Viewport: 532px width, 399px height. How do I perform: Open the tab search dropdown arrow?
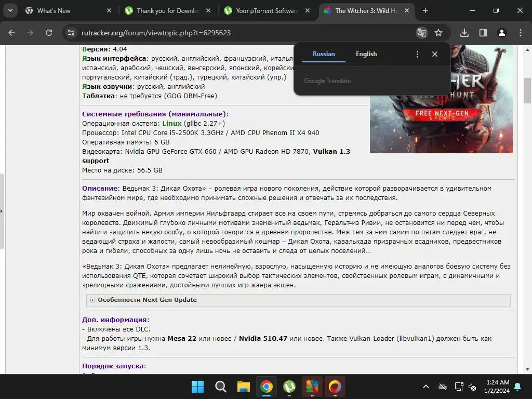[x=10, y=10]
